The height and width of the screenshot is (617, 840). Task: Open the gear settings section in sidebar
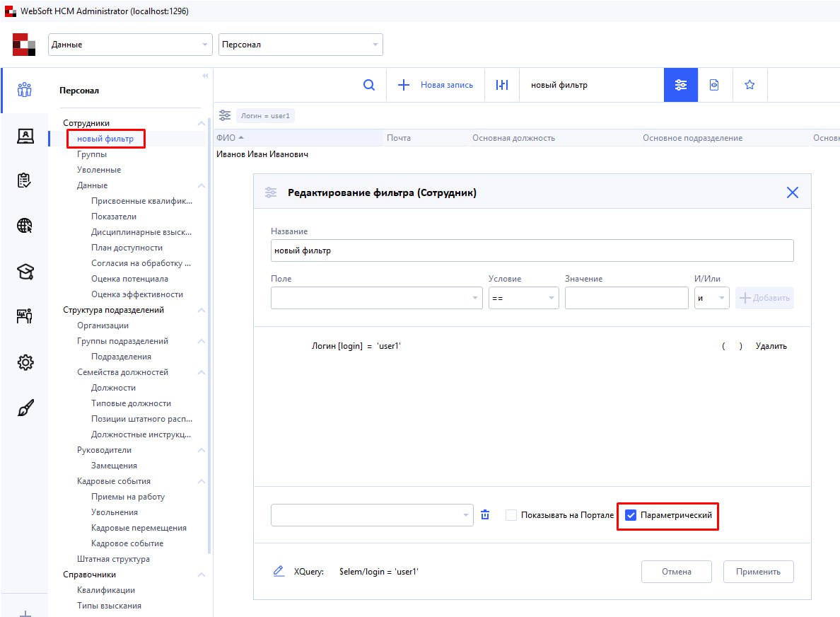25,362
